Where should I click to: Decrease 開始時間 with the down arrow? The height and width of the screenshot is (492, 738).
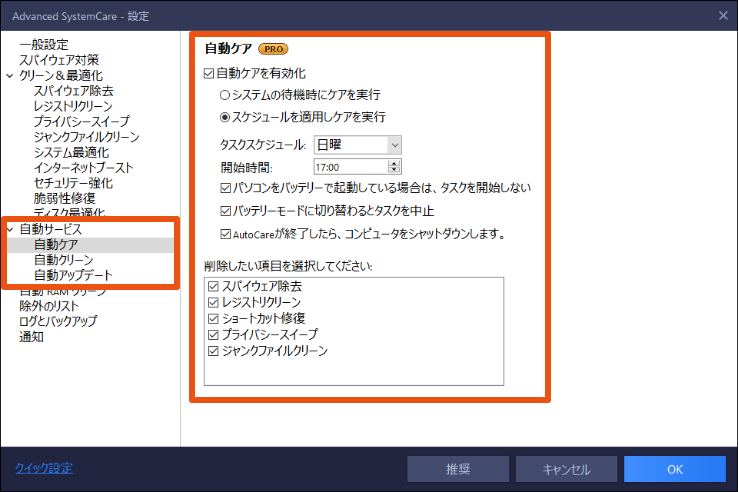click(394, 170)
